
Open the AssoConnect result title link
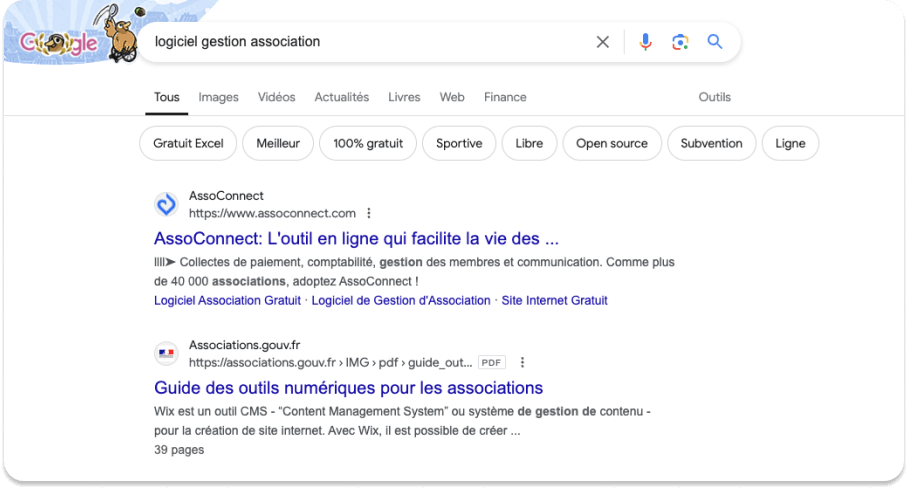pos(356,239)
